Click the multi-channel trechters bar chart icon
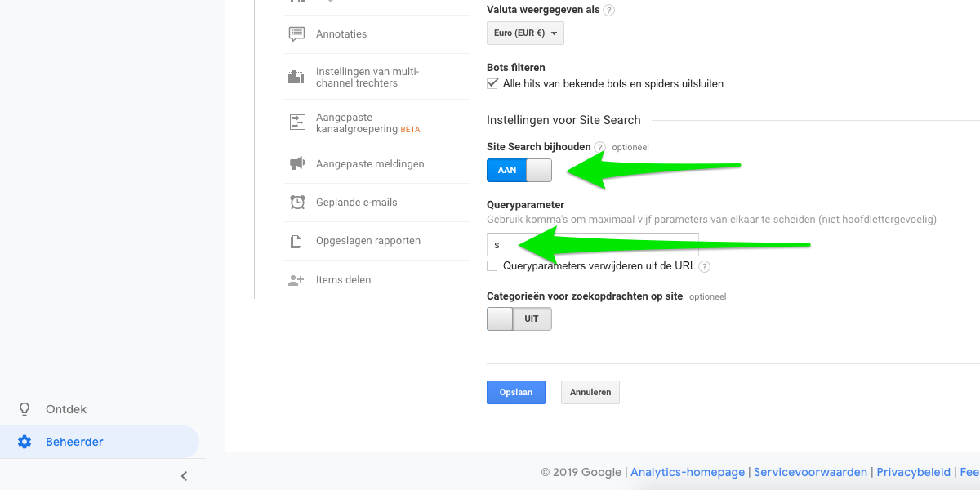The image size is (980, 490). click(x=296, y=78)
